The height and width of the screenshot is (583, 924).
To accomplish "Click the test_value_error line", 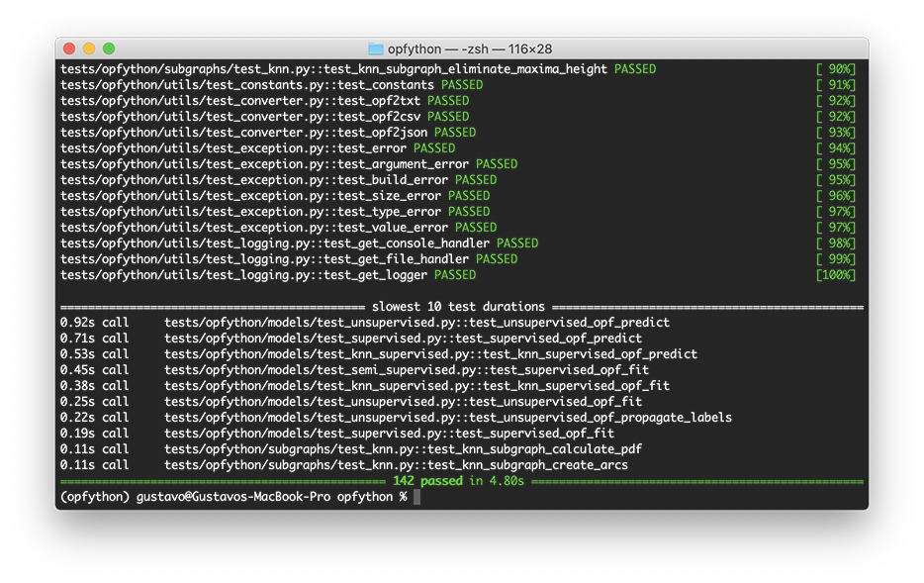I will [x=279, y=228].
